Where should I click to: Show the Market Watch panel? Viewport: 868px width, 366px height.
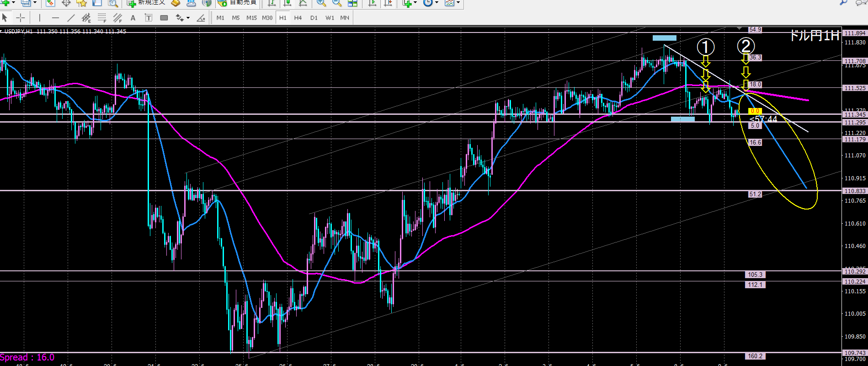pos(50,3)
